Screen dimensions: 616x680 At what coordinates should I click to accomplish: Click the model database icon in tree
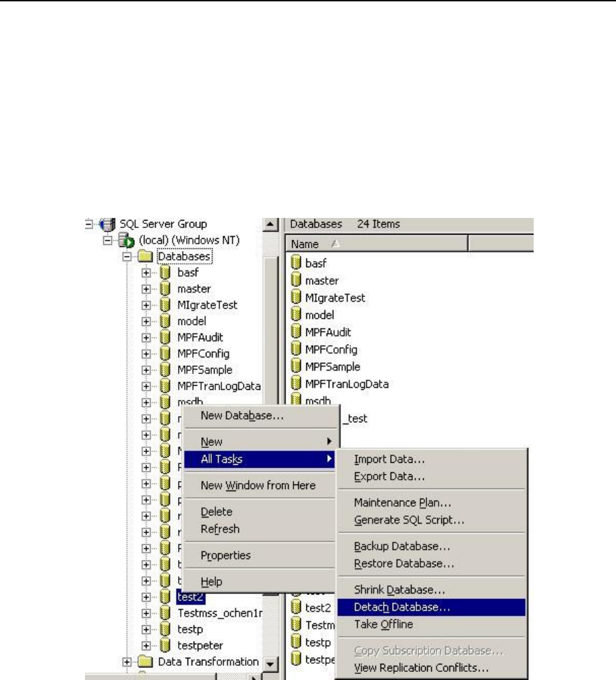165,321
